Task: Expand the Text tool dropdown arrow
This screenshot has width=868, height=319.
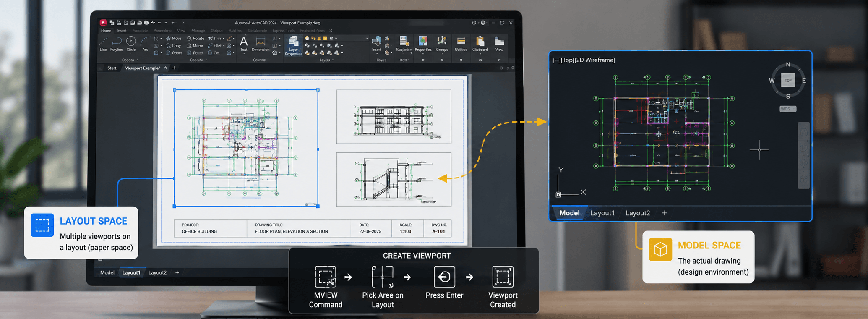Action: tap(244, 53)
